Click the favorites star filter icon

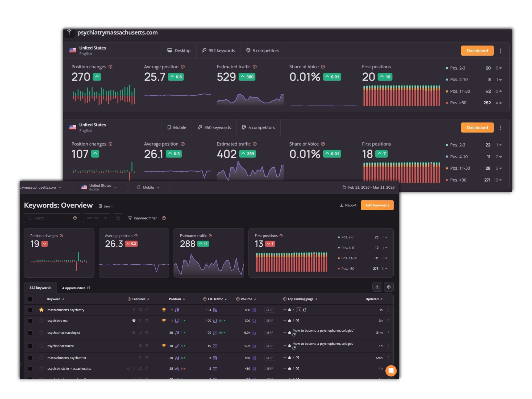click(x=118, y=218)
